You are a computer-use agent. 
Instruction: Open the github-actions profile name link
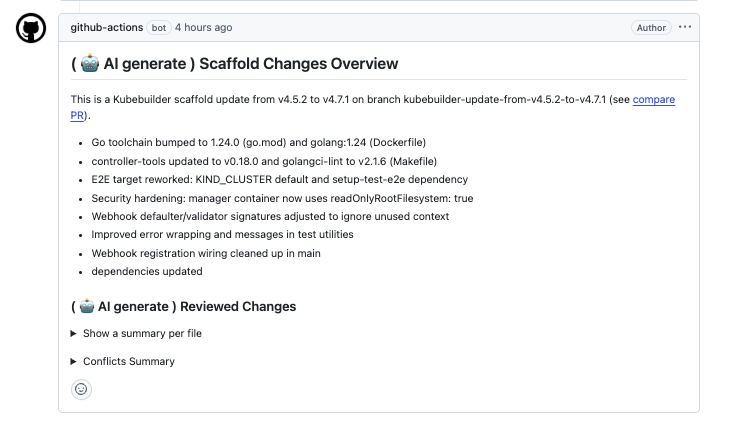[x=107, y=28]
